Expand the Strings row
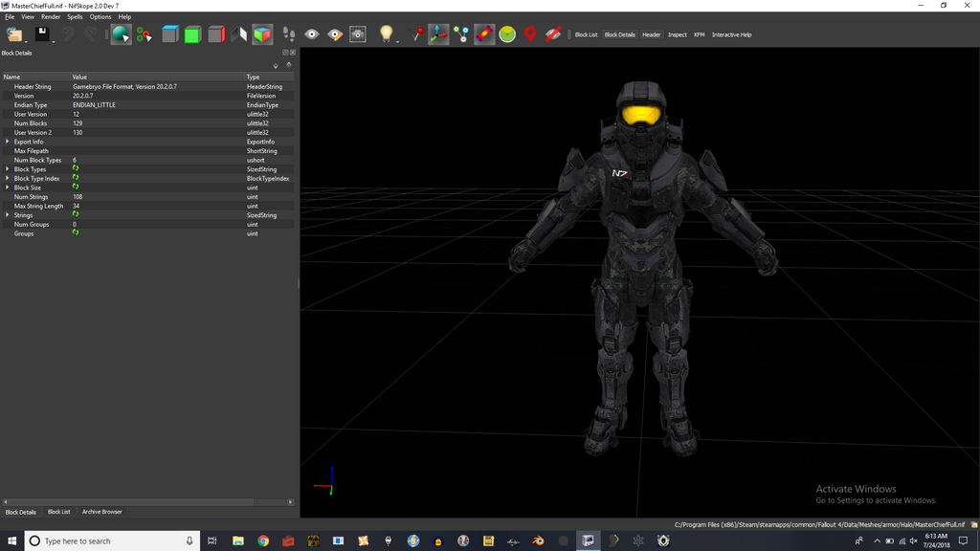Viewport: 980px width, 551px height. (x=8, y=215)
